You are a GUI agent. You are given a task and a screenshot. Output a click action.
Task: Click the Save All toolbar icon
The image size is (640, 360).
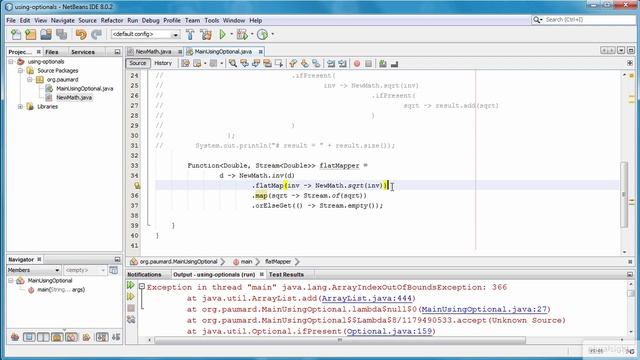(61, 35)
